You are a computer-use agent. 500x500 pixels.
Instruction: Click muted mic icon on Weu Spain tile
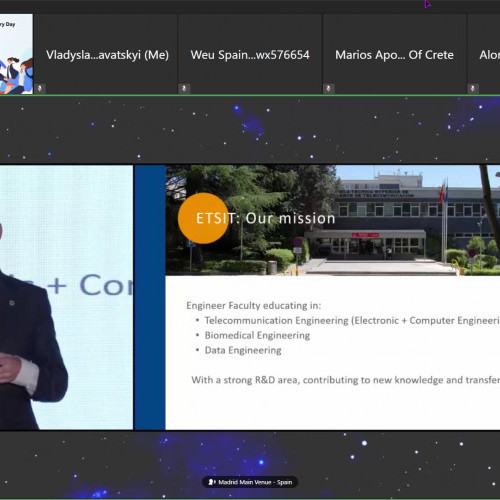[x=184, y=89]
